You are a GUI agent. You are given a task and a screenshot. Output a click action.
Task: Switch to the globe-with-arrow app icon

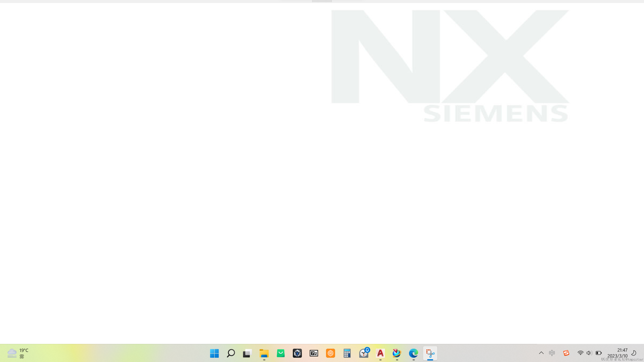[397, 353]
